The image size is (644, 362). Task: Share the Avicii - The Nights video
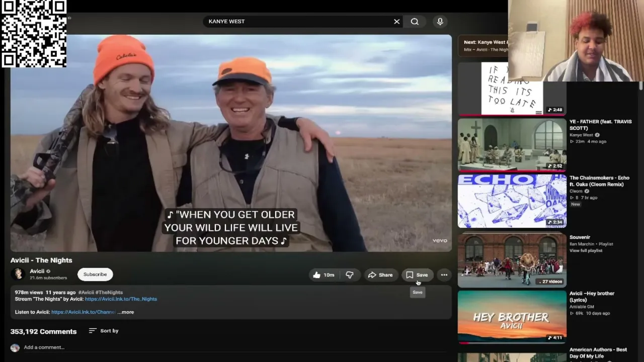click(x=380, y=275)
